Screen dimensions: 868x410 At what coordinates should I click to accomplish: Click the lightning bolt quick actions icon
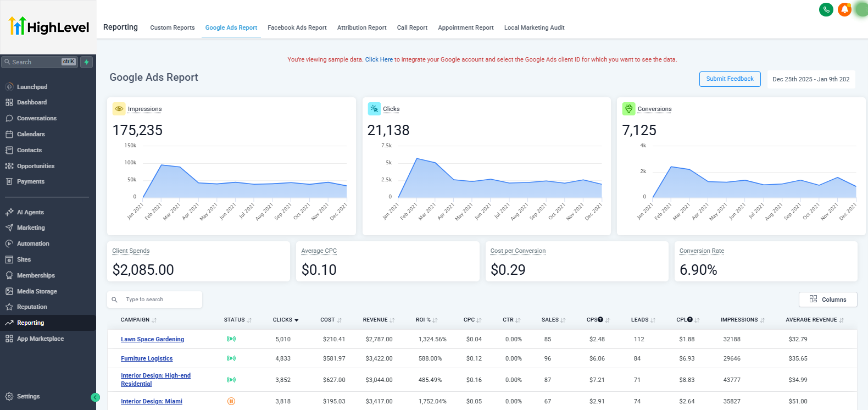pos(86,62)
